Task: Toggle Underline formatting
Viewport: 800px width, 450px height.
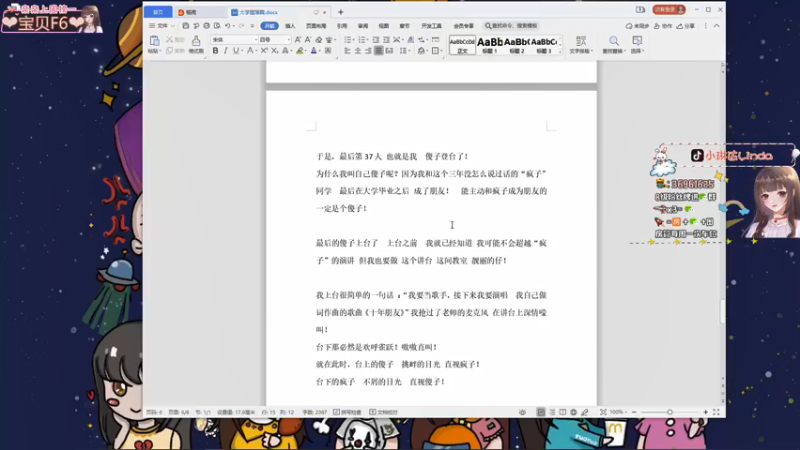Action: (x=236, y=51)
